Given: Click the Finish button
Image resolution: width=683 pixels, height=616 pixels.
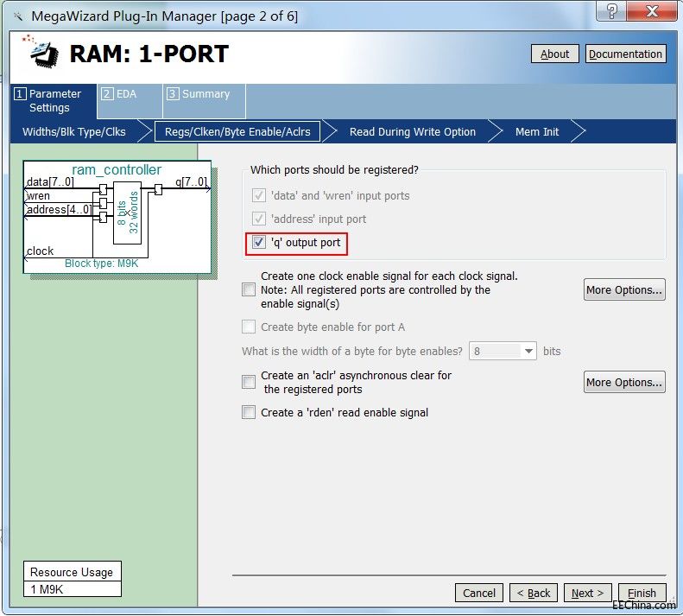Looking at the screenshot, I should [x=642, y=593].
